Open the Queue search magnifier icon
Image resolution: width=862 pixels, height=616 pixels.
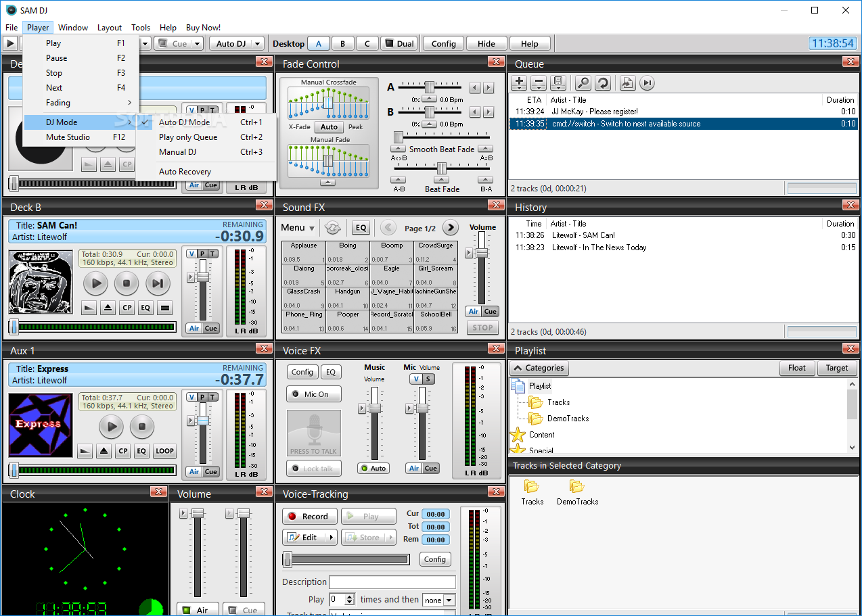click(583, 83)
